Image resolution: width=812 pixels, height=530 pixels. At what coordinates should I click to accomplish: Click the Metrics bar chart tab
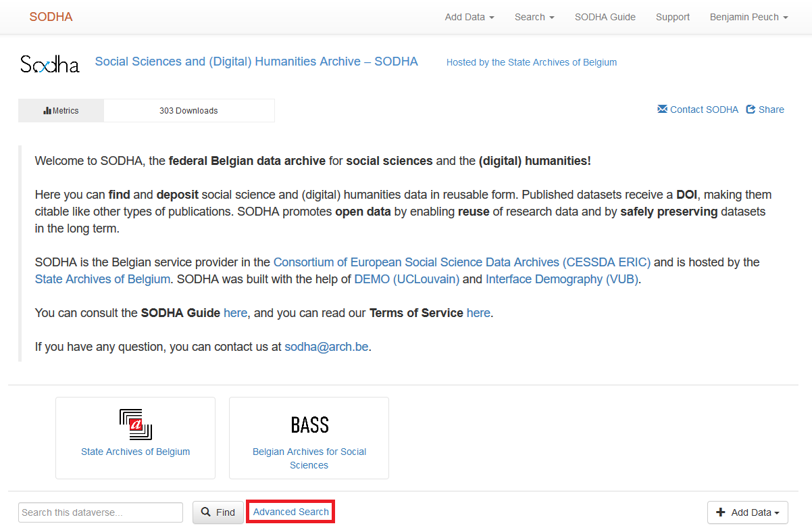pos(61,111)
